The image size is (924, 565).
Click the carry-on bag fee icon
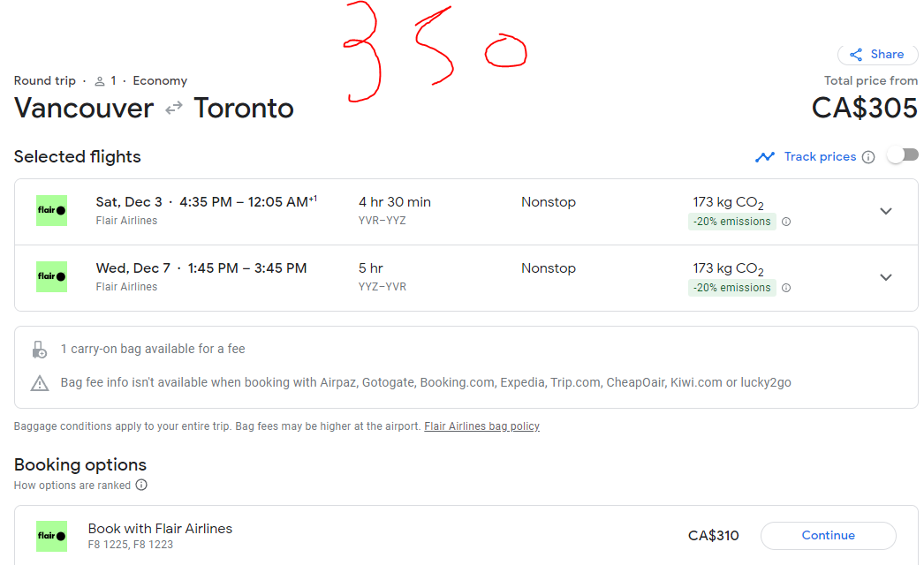[x=40, y=350]
